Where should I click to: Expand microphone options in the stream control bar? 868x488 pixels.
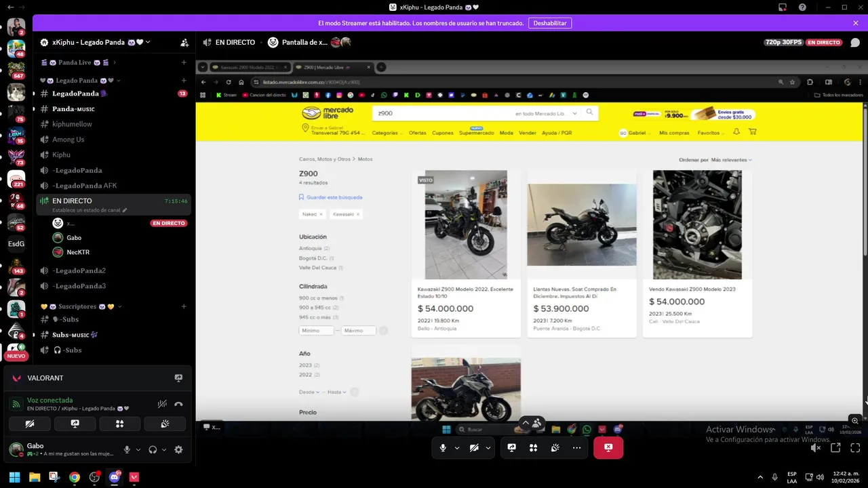(456, 447)
